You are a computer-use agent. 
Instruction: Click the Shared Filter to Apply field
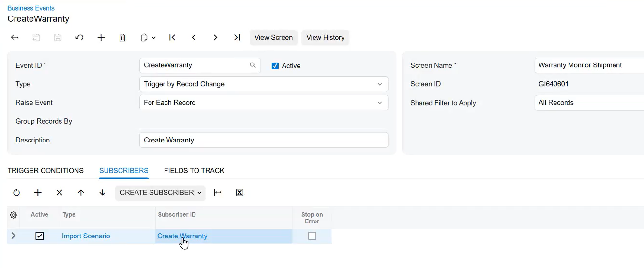(589, 103)
